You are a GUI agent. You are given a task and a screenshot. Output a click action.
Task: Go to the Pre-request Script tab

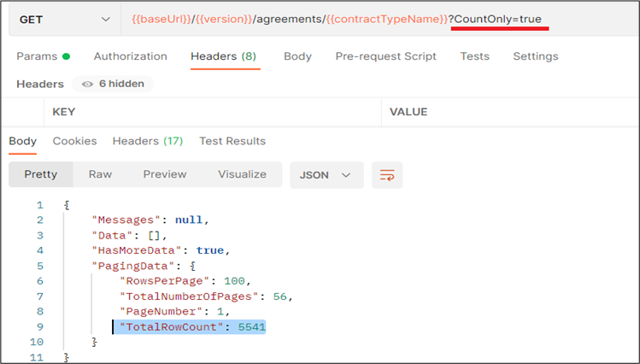coord(385,56)
